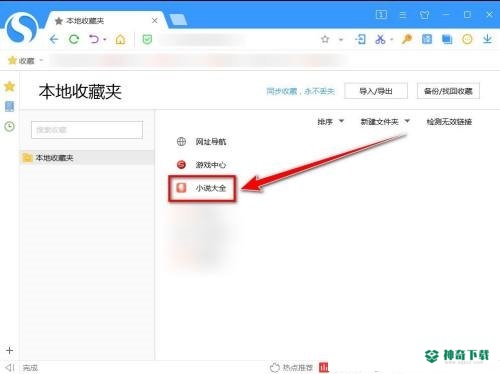Click the 导入/导出 button

click(376, 91)
